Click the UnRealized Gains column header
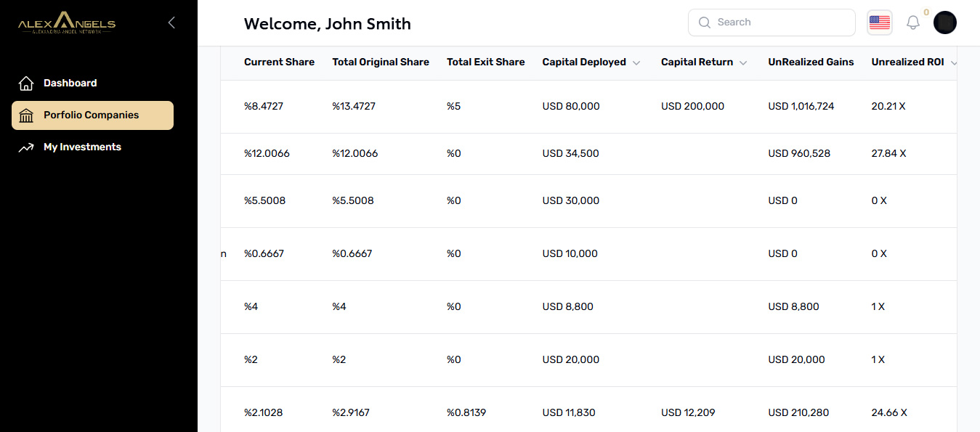Image resolution: width=980 pixels, height=432 pixels. click(x=811, y=62)
